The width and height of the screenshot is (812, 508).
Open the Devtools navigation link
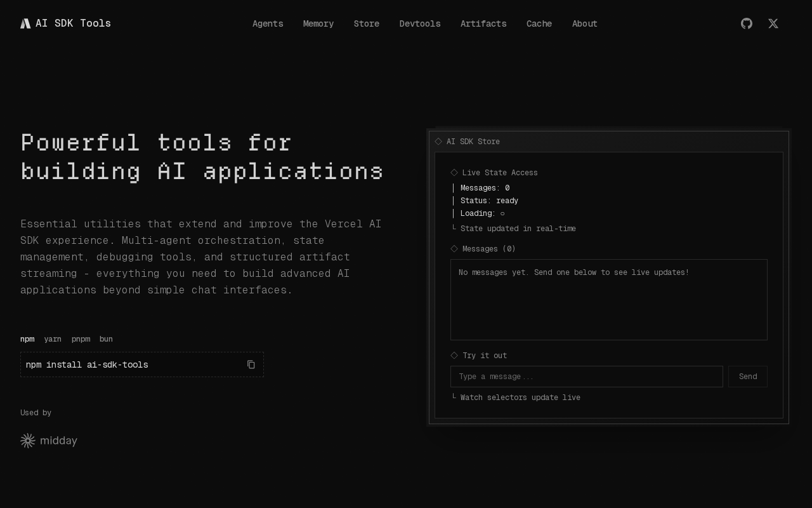pyautogui.click(x=420, y=23)
